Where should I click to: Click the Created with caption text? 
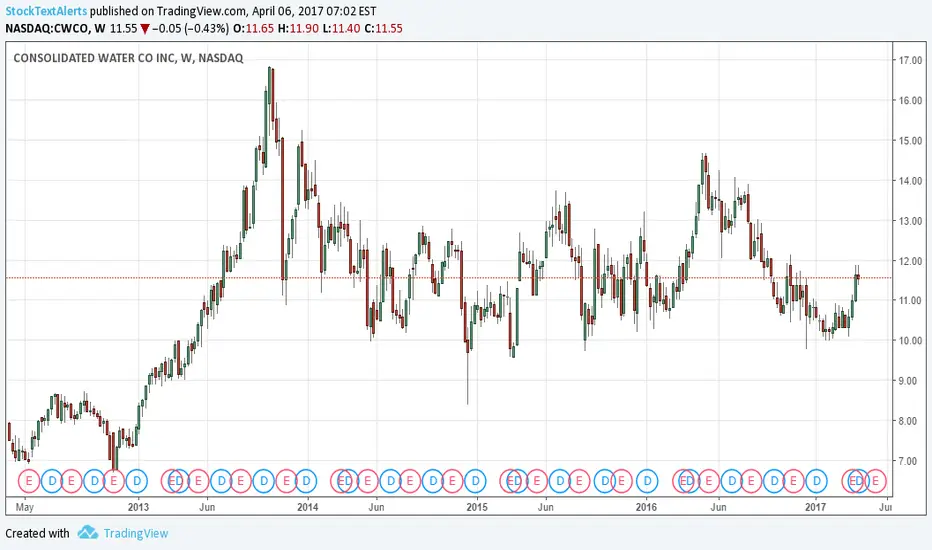click(x=37, y=533)
